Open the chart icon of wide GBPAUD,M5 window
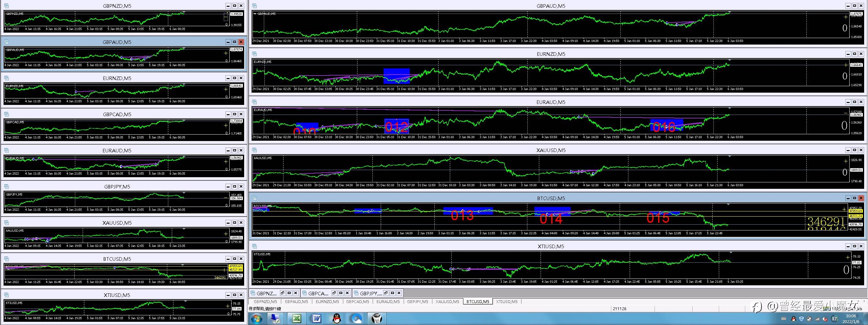 (255, 6)
